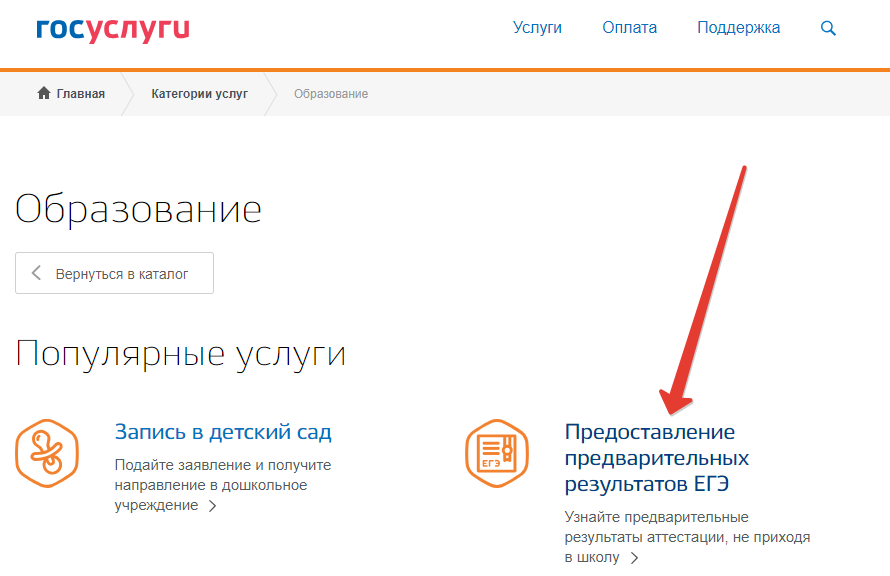
Task: Click the arrow after "в школу"
Action: [634, 558]
